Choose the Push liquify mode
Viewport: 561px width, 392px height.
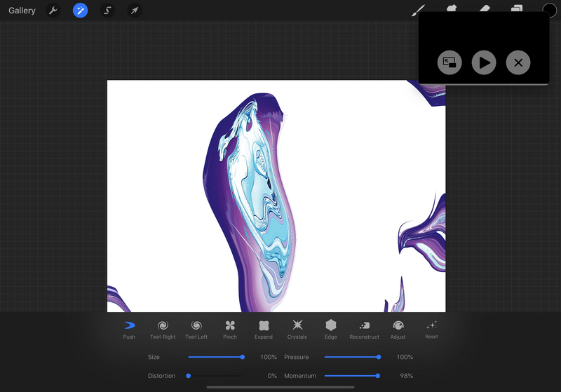coord(129,329)
